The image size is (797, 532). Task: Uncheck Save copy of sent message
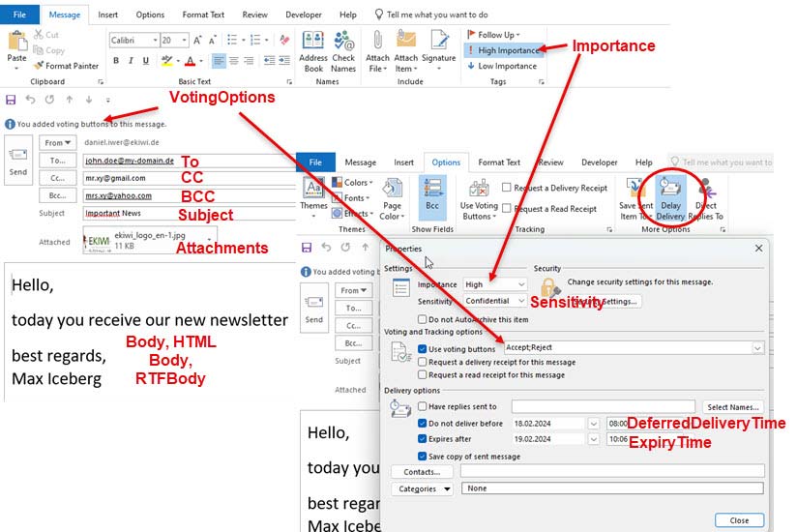pos(422,457)
